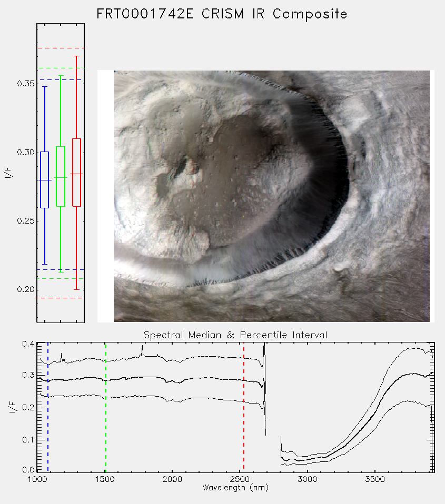
Task: Select the blue box in the boxplot
Action: [x=45, y=180]
